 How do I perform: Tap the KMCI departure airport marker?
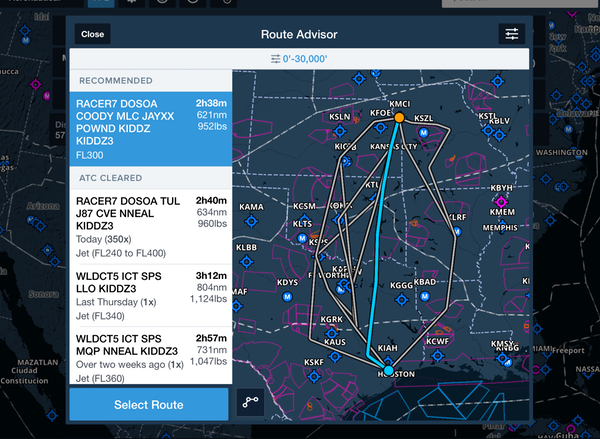point(398,118)
